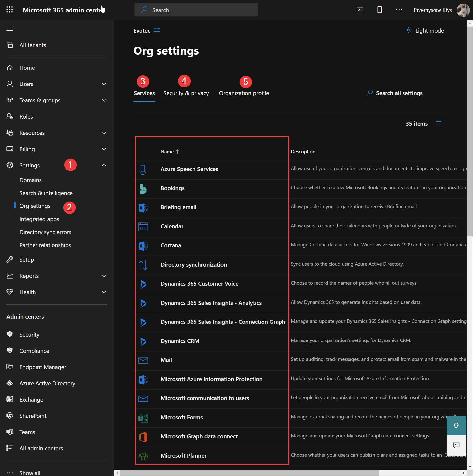Click the filter icon next to 35 items
The width and height of the screenshot is (473, 476).
coord(439,123)
